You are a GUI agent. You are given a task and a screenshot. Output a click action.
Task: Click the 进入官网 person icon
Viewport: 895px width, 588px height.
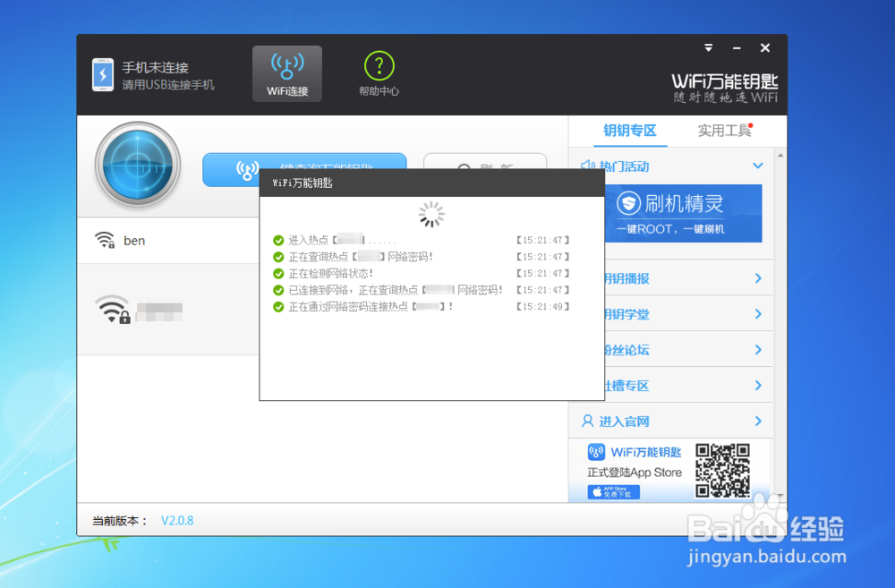(x=587, y=422)
